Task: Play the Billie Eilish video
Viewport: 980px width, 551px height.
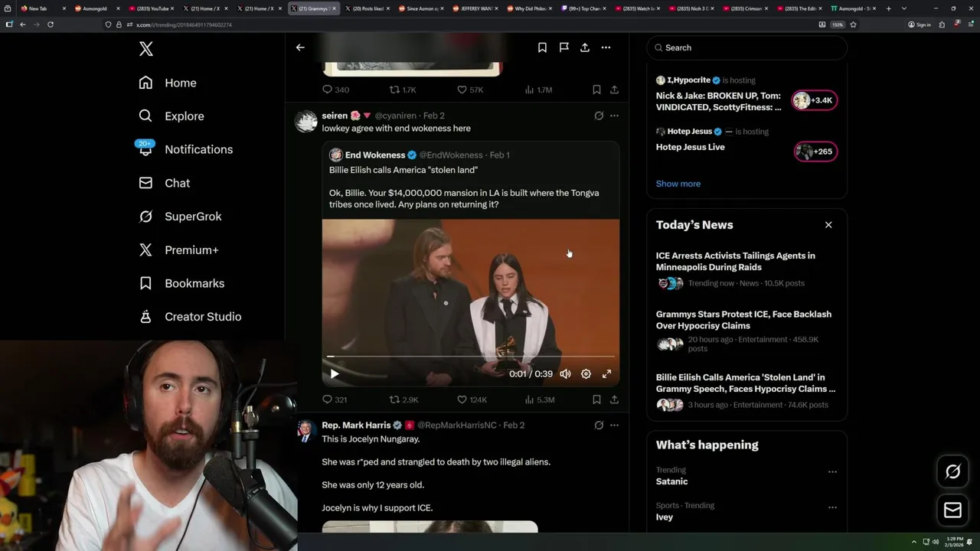Action: (x=335, y=374)
